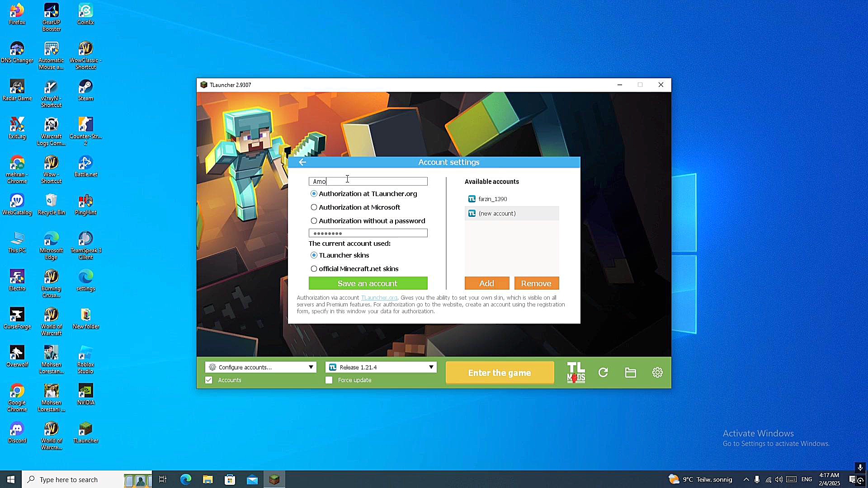Open the Windows Start menu
This screenshot has width=868, height=488.
[x=11, y=479]
